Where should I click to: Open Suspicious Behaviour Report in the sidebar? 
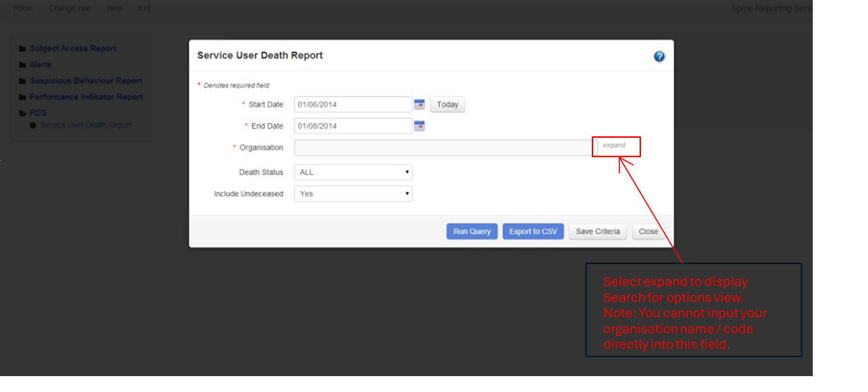tap(86, 81)
